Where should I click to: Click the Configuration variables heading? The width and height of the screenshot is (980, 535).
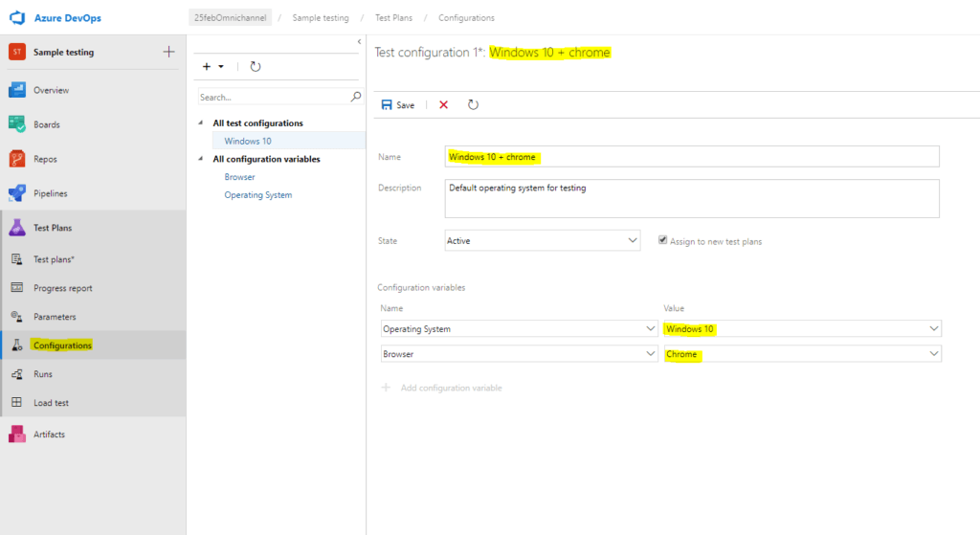tap(421, 287)
